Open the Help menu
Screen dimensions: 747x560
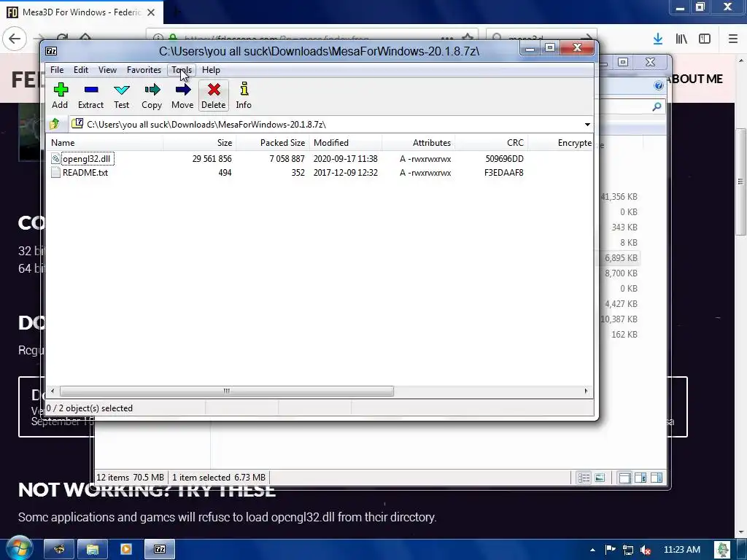(x=211, y=70)
